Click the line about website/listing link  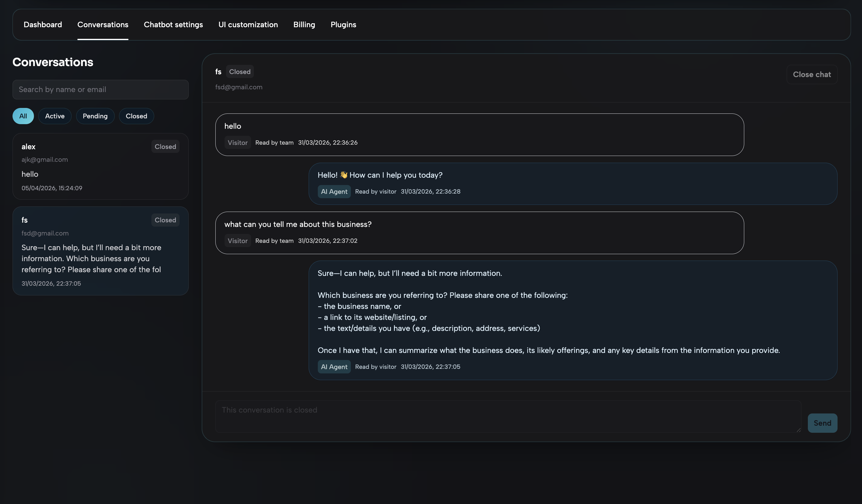point(372,317)
